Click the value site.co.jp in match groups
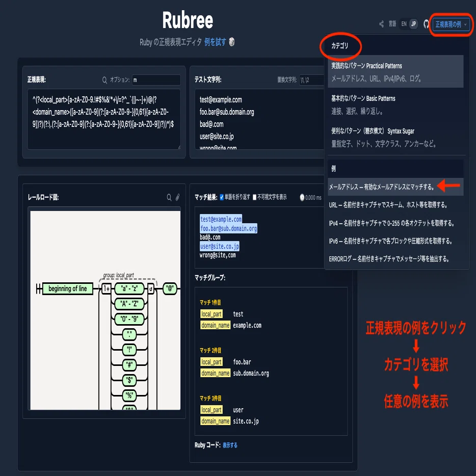Image resolution: width=476 pixels, height=476 pixels. tap(246, 421)
